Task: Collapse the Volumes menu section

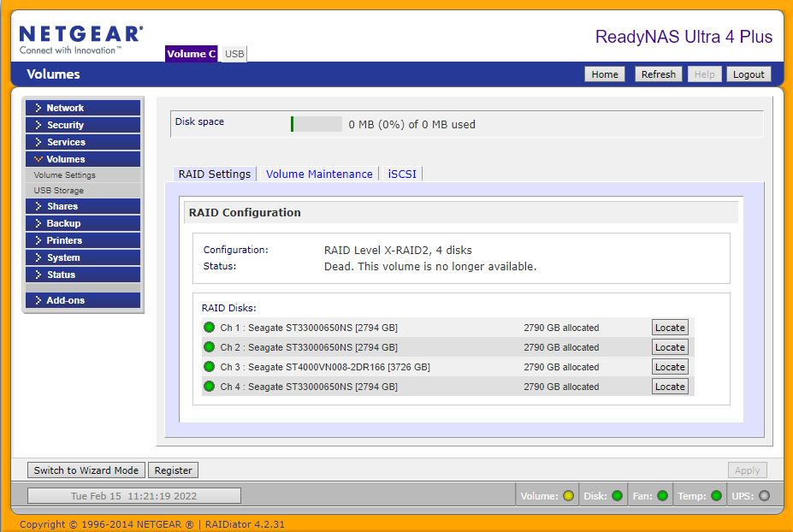Action: [82, 159]
